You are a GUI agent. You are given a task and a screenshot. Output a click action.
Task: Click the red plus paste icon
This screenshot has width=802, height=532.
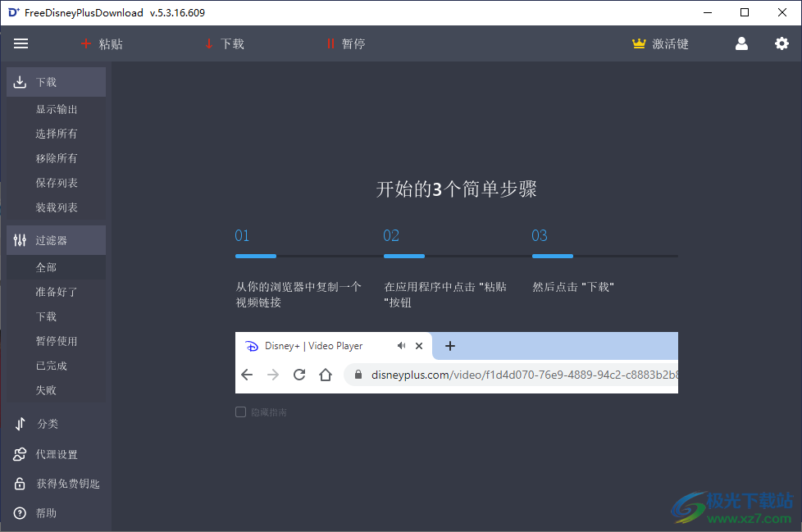pos(86,44)
